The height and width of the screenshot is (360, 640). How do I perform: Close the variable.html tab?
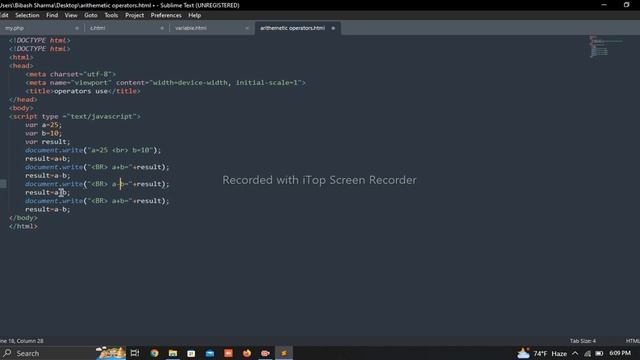247,28
